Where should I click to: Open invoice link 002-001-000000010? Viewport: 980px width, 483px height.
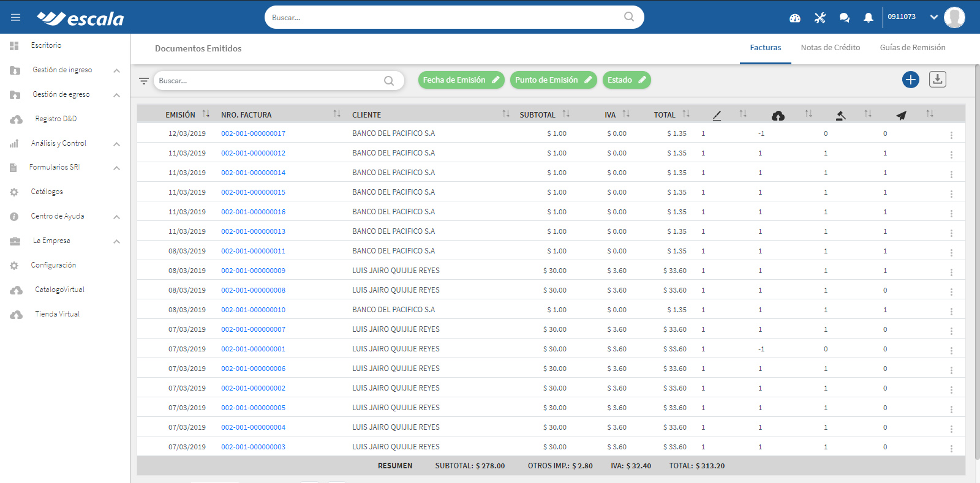tap(253, 310)
